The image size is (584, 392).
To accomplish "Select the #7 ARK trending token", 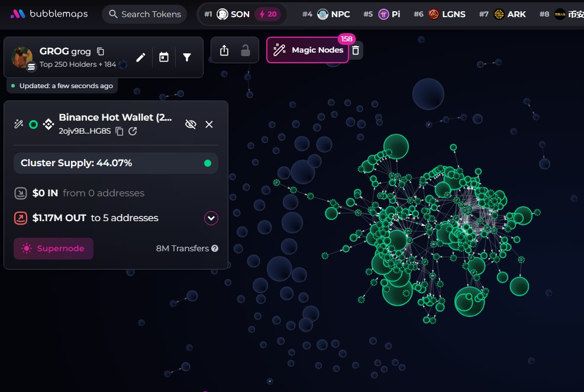I will 502,14.
